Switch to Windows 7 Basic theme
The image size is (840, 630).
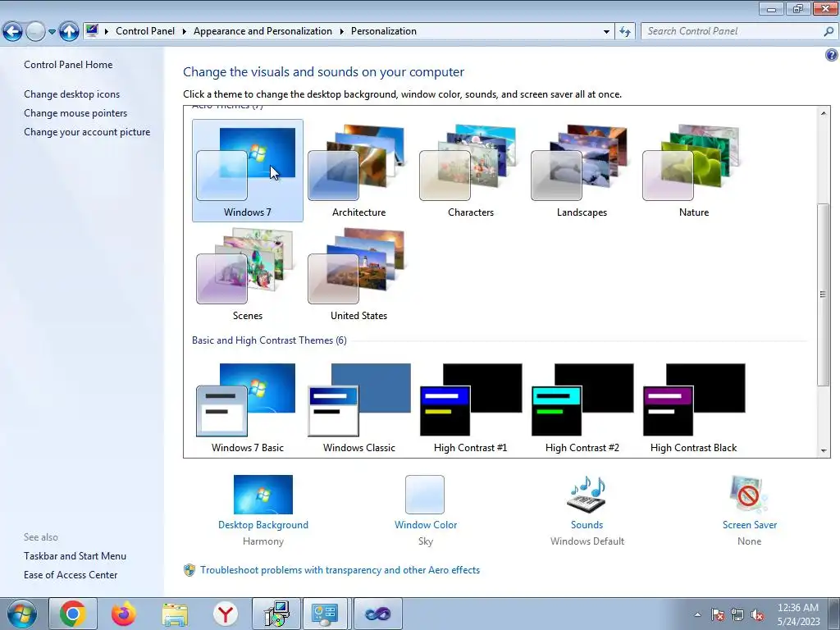pos(248,409)
